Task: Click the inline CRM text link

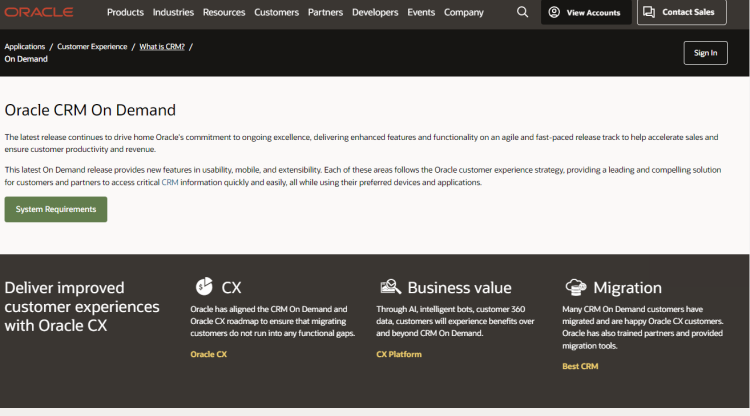Action: [x=170, y=182]
